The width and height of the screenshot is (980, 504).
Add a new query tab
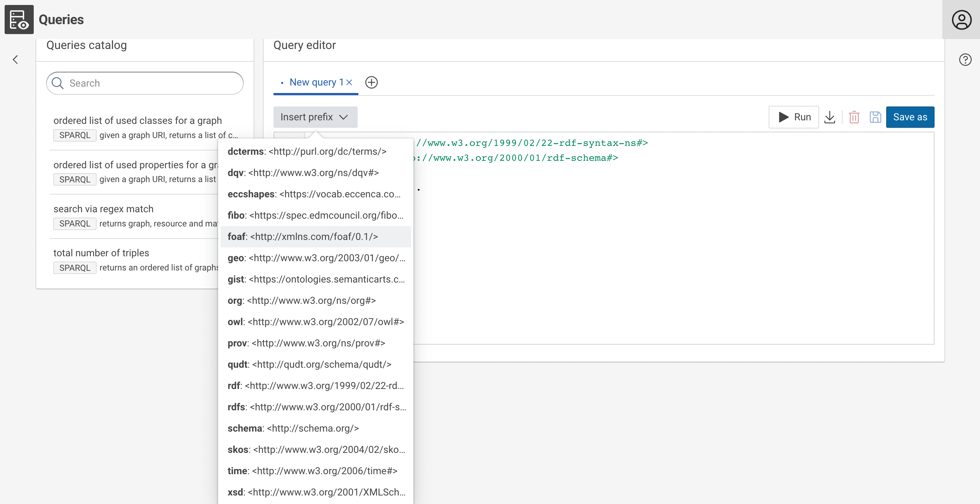(372, 82)
